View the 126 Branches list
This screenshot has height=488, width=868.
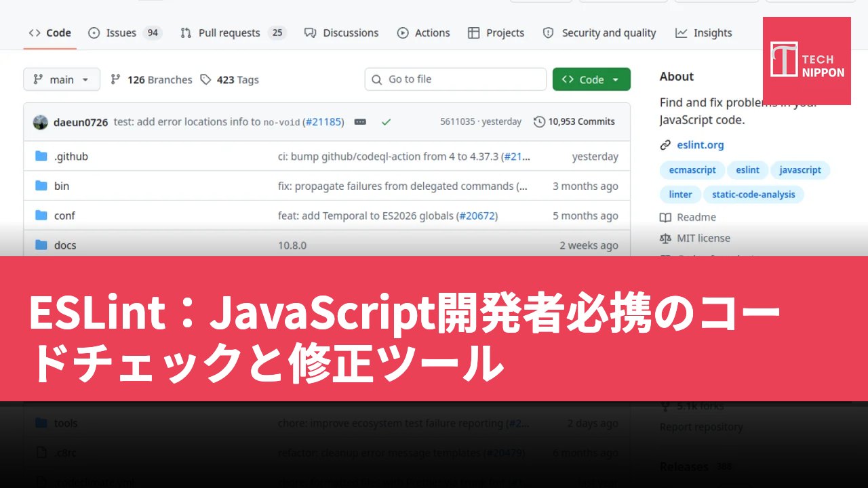(151, 79)
